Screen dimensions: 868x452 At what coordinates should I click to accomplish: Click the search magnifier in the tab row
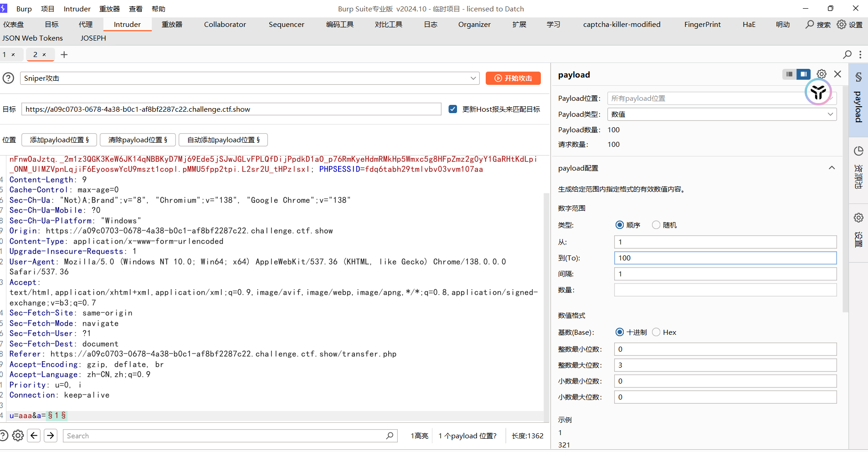(847, 55)
